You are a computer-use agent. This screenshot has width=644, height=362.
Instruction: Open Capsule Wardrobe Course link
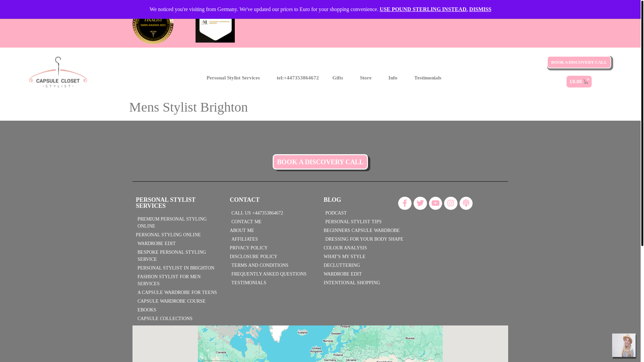click(x=171, y=301)
